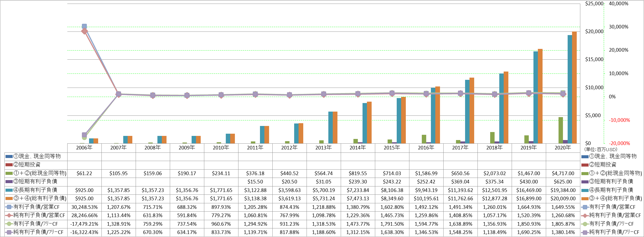Screen dimensions: 644x237
Task: Select the cell showing 30,248.53%
Action: coord(84,207)
